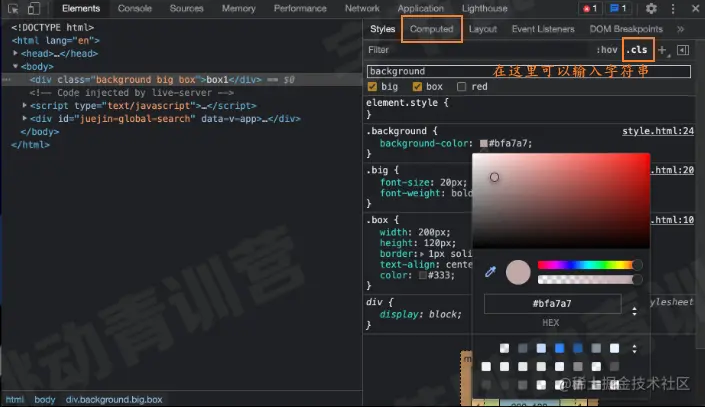The height and width of the screenshot is (407, 705).
Task: Adjust the opacity slider
Action: pos(589,280)
